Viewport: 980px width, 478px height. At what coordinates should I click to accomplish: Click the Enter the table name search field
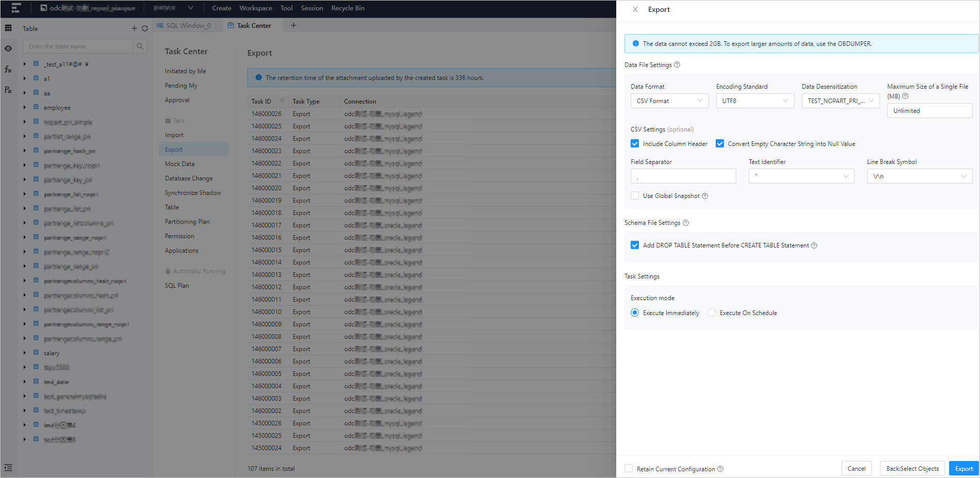coord(78,46)
